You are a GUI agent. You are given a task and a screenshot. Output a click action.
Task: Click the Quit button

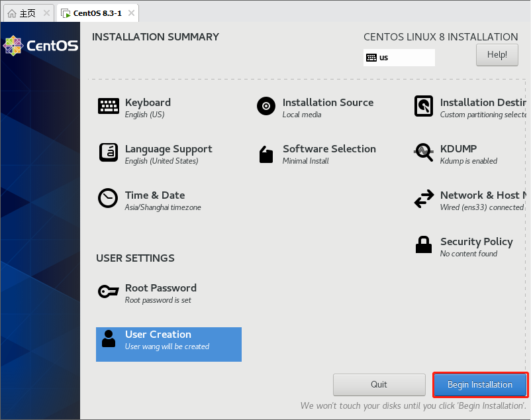pyautogui.click(x=379, y=385)
